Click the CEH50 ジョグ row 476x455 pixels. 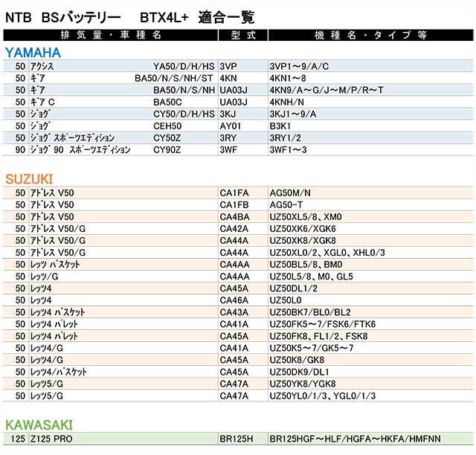click(238, 126)
